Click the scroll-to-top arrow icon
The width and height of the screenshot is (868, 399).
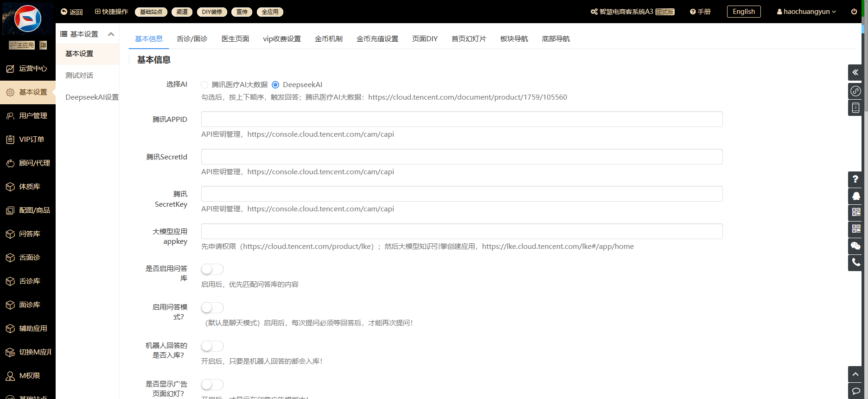855,374
